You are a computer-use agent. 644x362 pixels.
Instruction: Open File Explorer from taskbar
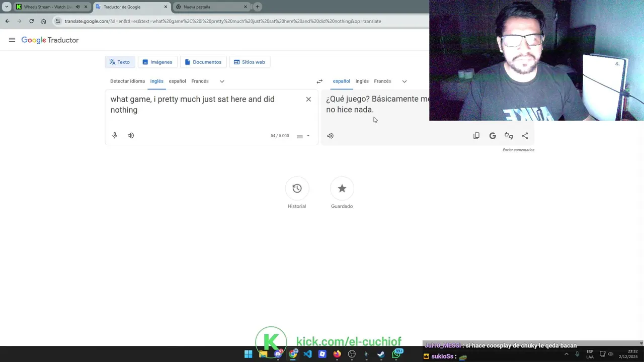tap(263, 354)
